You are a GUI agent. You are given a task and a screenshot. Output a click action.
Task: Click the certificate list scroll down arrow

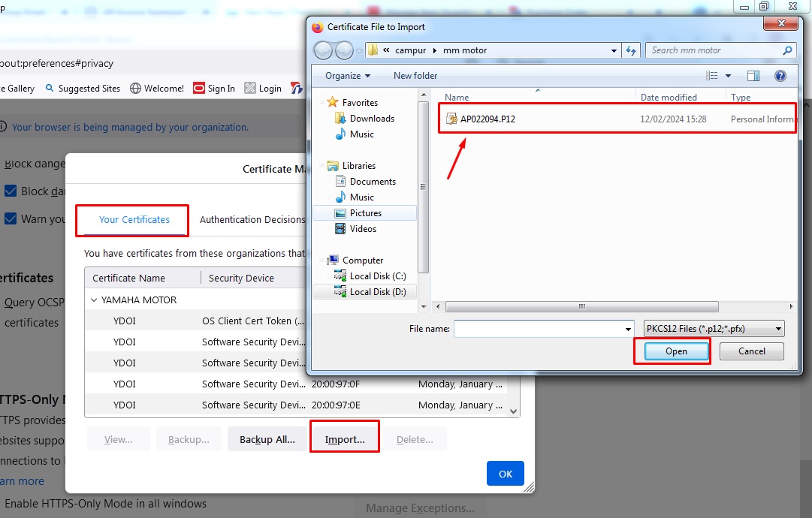click(x=513, y=411)
